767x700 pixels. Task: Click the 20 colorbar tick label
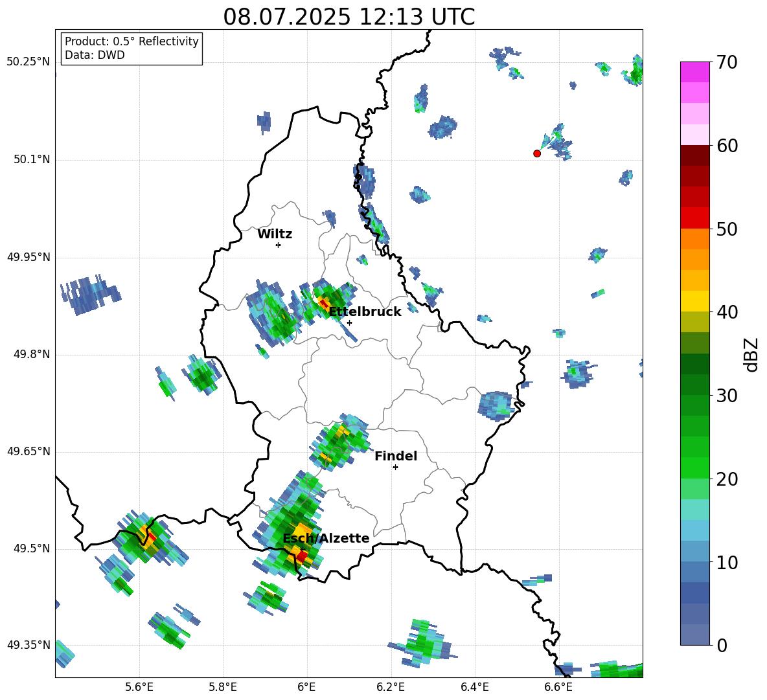pyautogui.click(x=726, y=479)
